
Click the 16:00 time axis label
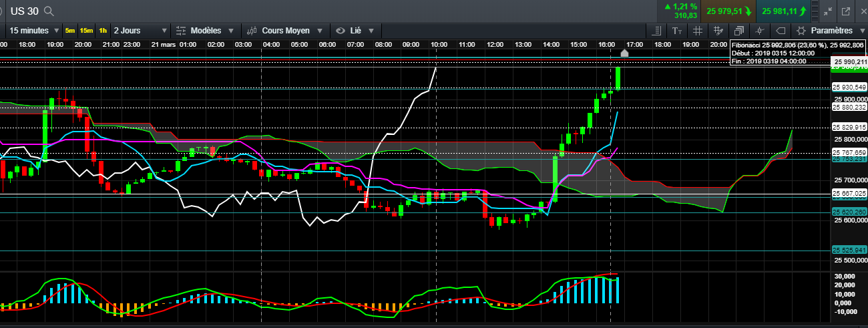coord(607,44)
